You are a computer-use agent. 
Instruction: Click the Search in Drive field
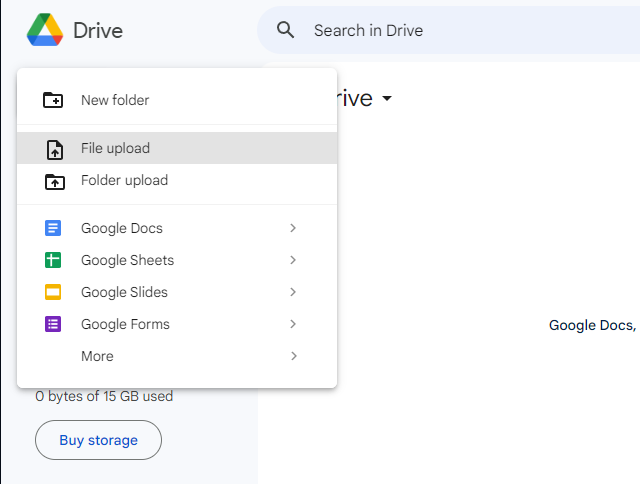click(x=449, y=30)
